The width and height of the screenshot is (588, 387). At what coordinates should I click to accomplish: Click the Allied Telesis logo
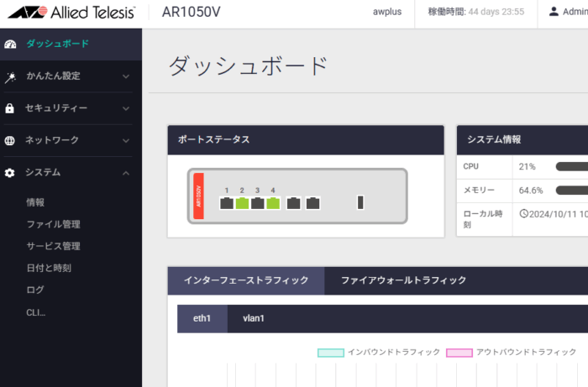(x=69, y=12)
